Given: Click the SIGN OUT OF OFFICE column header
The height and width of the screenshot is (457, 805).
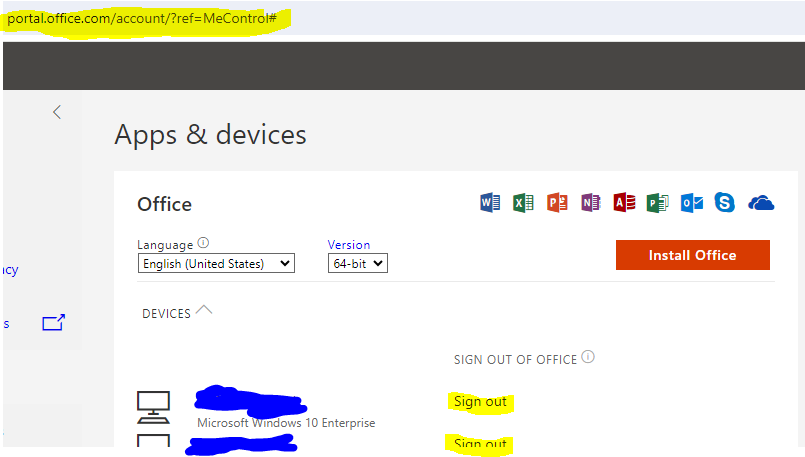Looking at the screenshot, I should pyautogui.click(x=515, y=359).
